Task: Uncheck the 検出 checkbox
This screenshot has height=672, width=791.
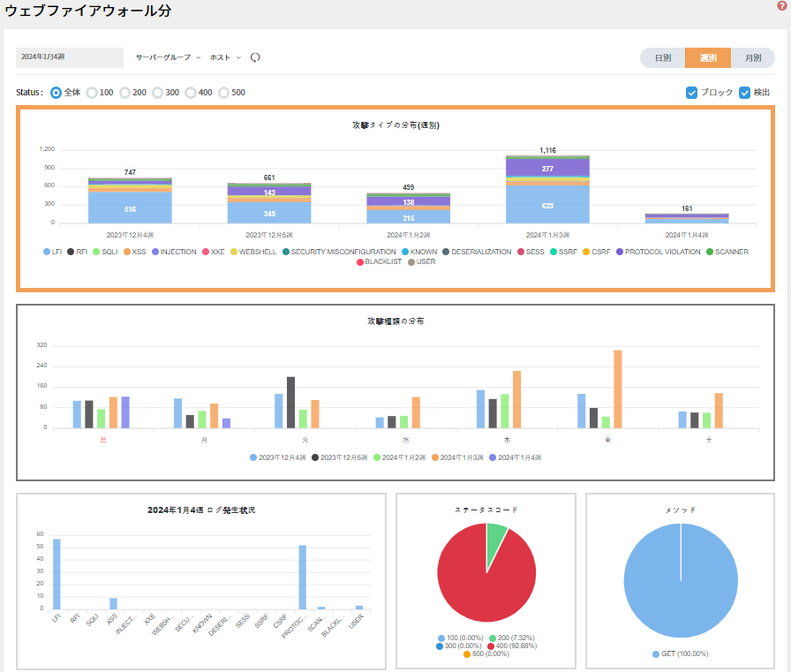Action: click(x=744, y=92)
